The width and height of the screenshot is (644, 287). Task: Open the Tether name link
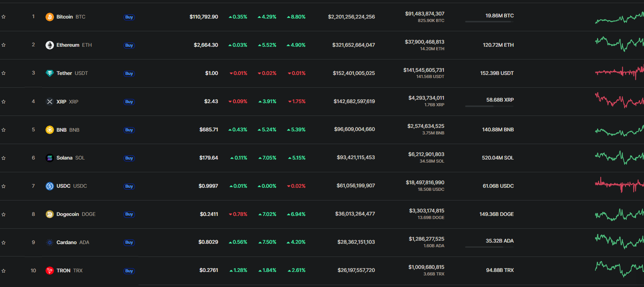point(64,73)
